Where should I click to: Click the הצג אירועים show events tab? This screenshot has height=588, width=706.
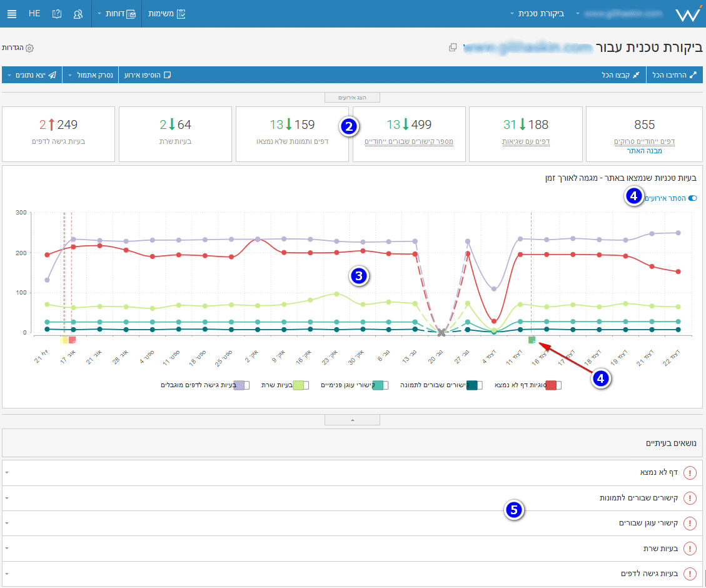tap(353, 98)
